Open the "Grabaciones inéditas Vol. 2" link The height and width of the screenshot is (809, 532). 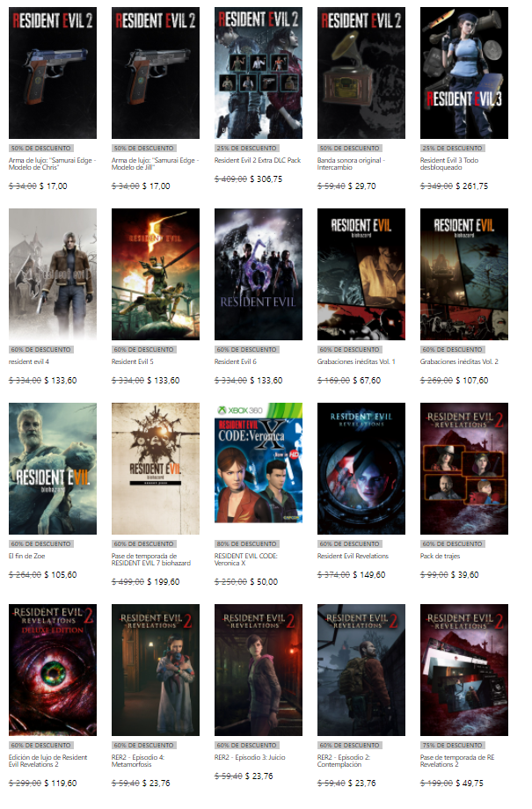coord(459,361)
